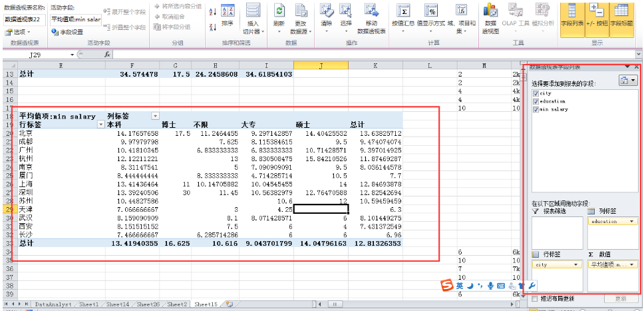644x311 pixels.
Task: Select the 硕士 column header cell
Action: pyautogui.click(x=321, y=125)
